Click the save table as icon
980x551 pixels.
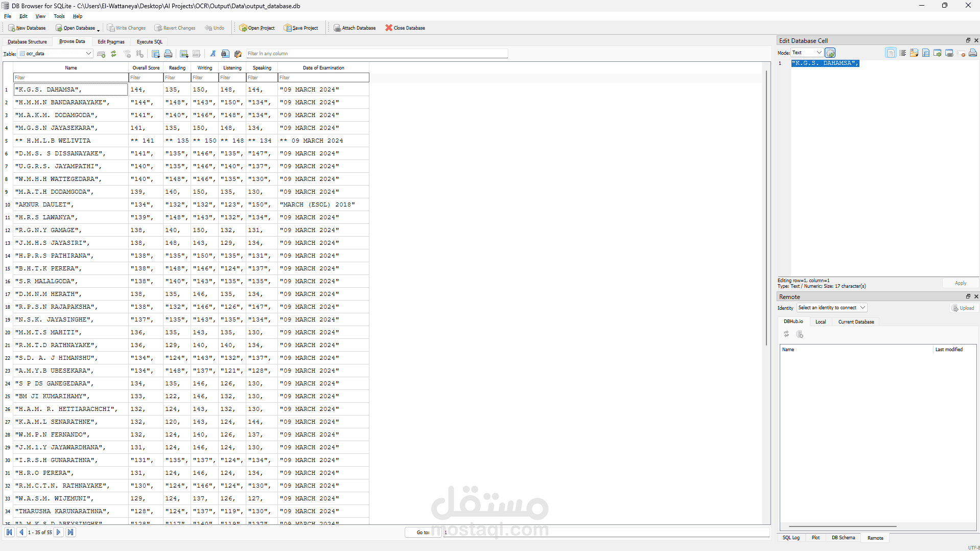point(156,54)
